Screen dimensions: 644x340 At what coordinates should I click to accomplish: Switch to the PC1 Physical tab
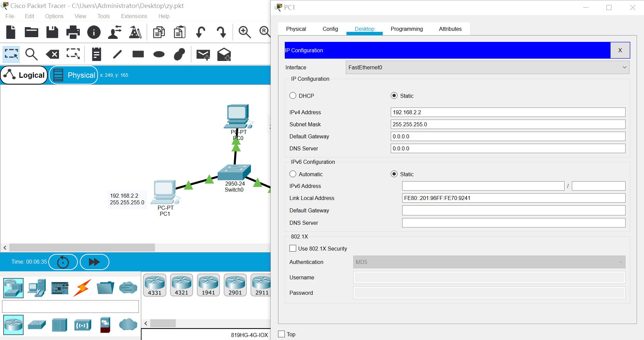point(296,29)
